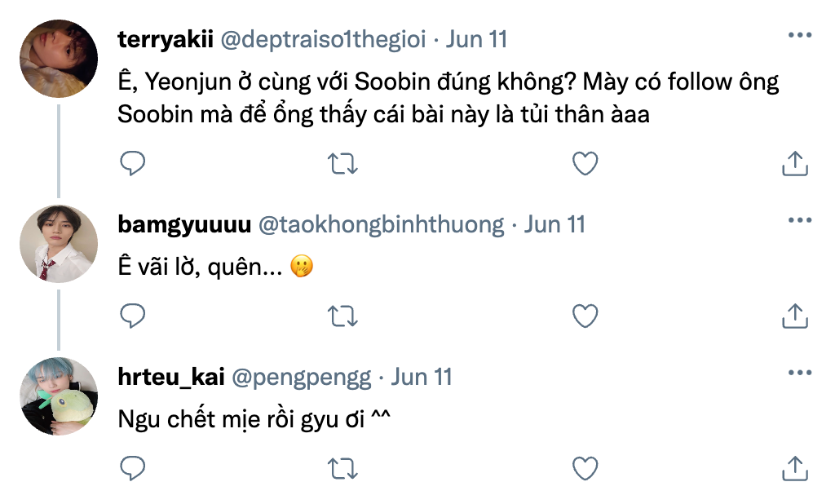This screenshot has height=504, width=835.
Task: Like bamgyuuuu's tweet
Action: [585, 315]
